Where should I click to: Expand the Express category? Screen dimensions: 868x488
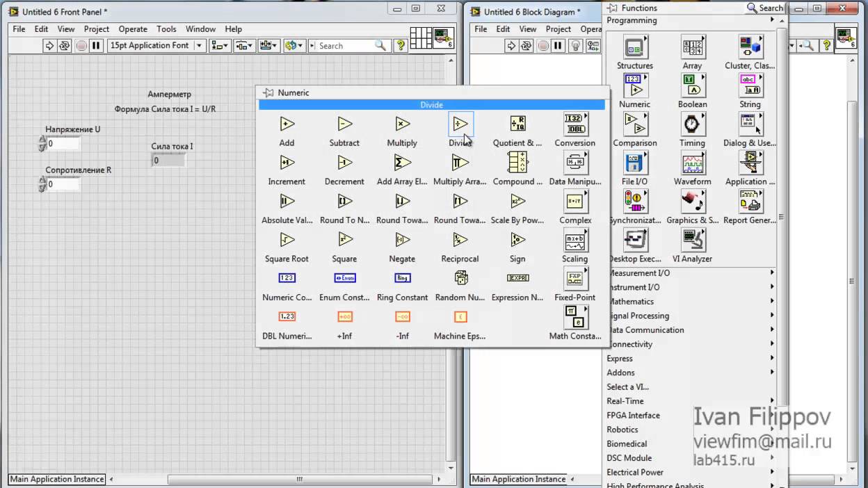(691, 359)
